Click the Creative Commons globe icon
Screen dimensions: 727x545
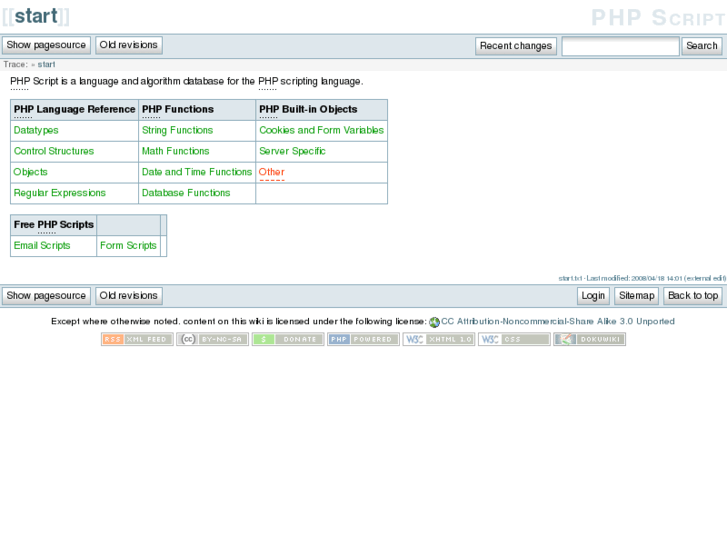[x=434, y=322]
